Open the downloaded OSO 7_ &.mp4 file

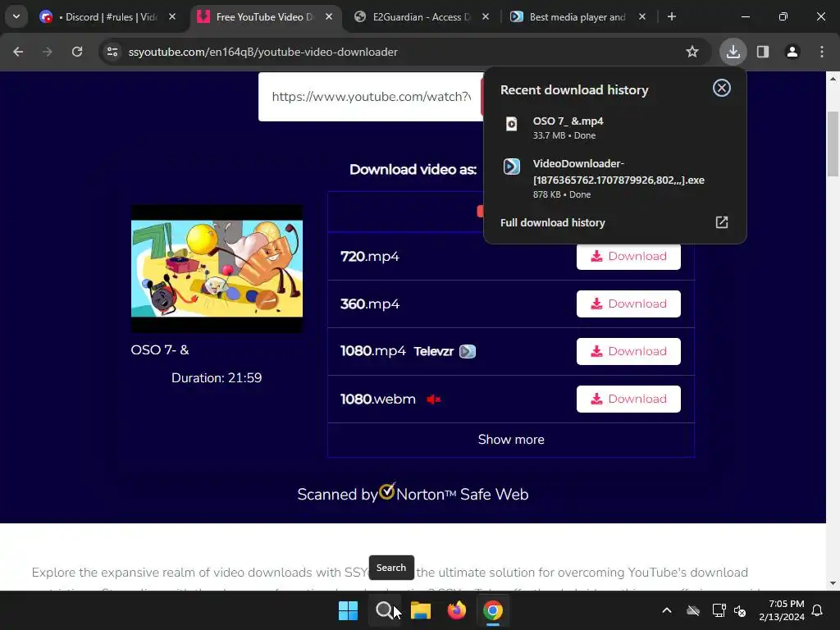click(x=614, y=127)
